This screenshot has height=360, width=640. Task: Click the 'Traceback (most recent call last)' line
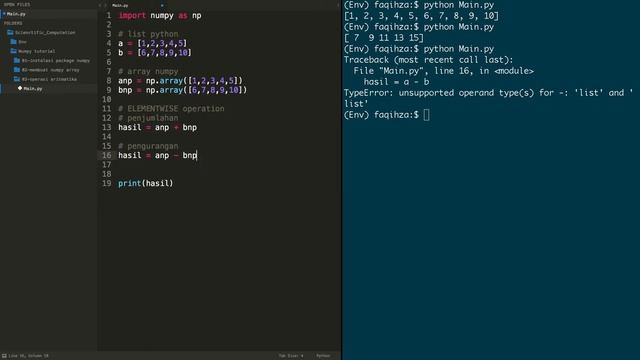pos(429,60)
